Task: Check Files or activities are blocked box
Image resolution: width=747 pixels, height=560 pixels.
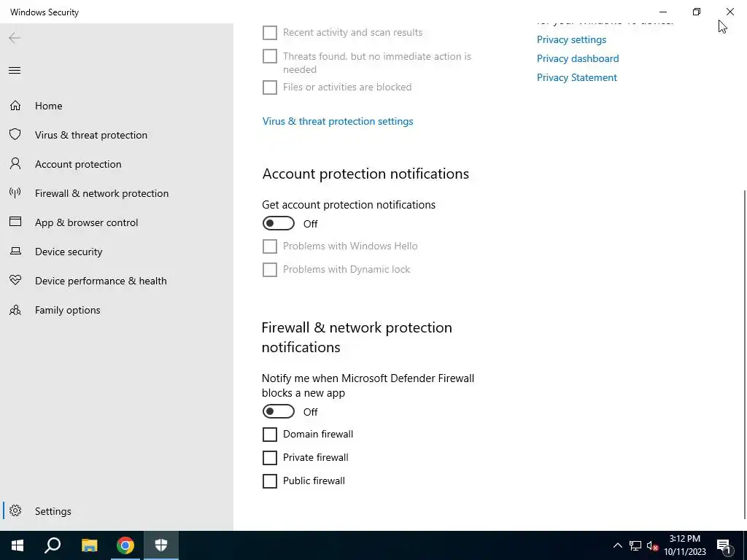Action: (270, 87)
